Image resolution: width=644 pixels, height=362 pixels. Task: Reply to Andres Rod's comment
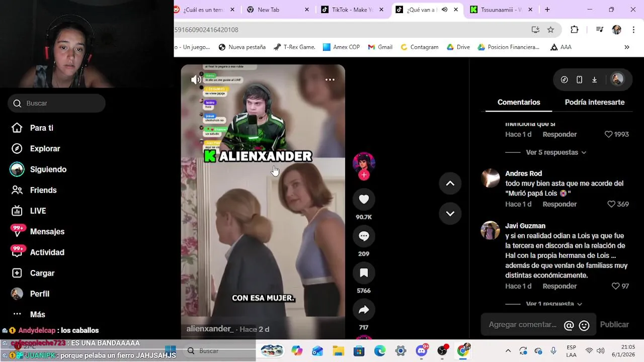point(559,204)
